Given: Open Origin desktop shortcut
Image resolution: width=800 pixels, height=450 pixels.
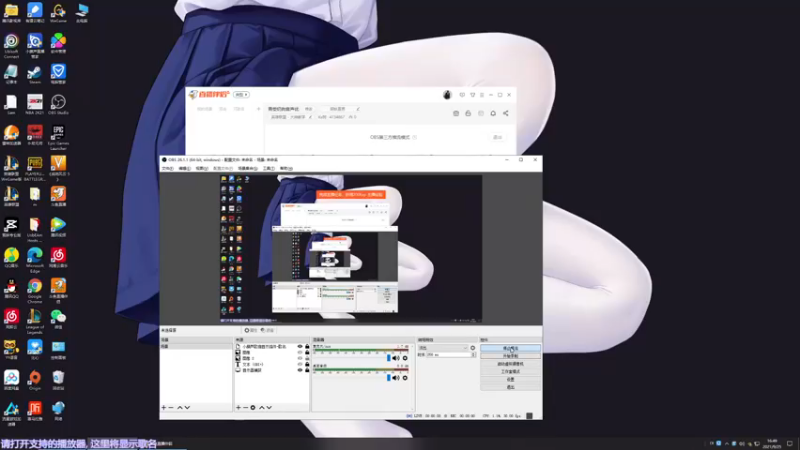Looking at the screenshot, I should click(x=35, y=380).
